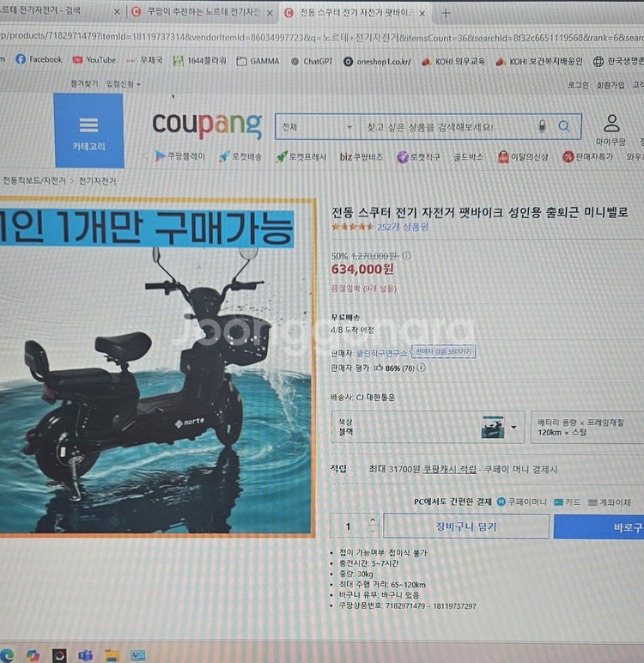Open seller link 클린직구연구소
The image size is (644, 663).
(381, 352)
